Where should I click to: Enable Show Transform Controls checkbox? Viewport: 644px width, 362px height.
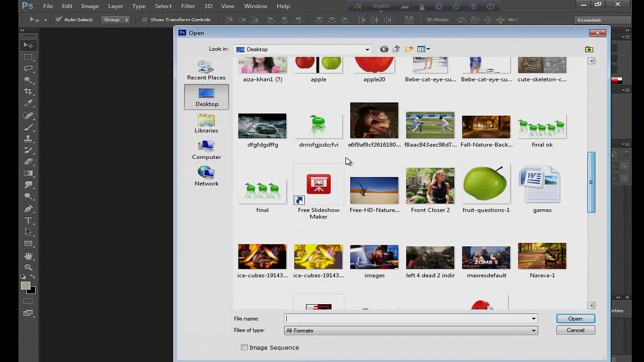[x=144, y=20]
